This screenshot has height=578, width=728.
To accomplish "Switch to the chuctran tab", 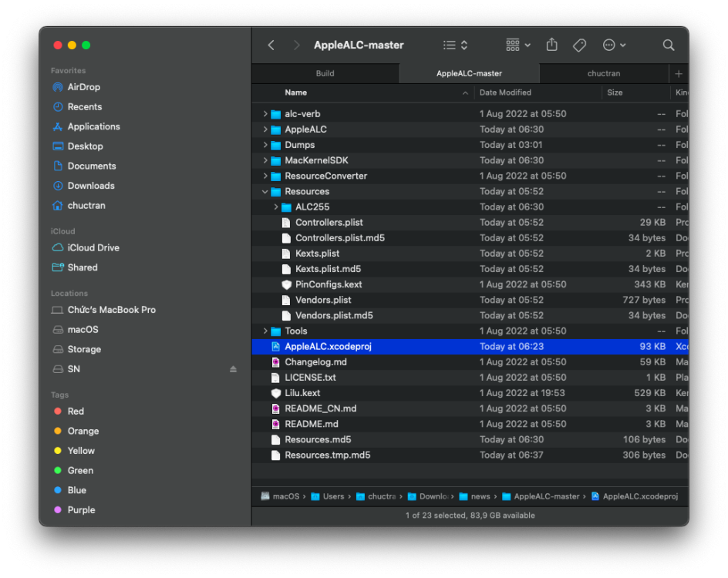I will point(604,73).
